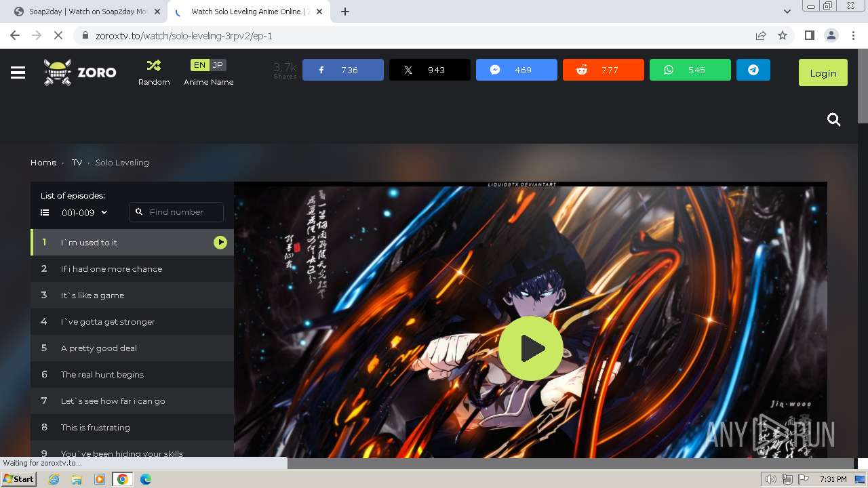Open the volume speaker tray icon
868x488 pixels.
click(x=771, y=479)
